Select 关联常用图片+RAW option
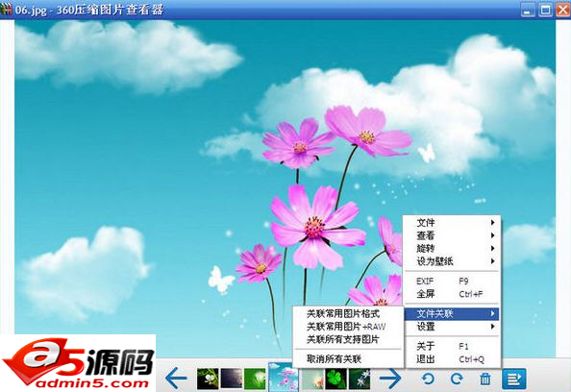The image size is (571, 392). (348, 327)
